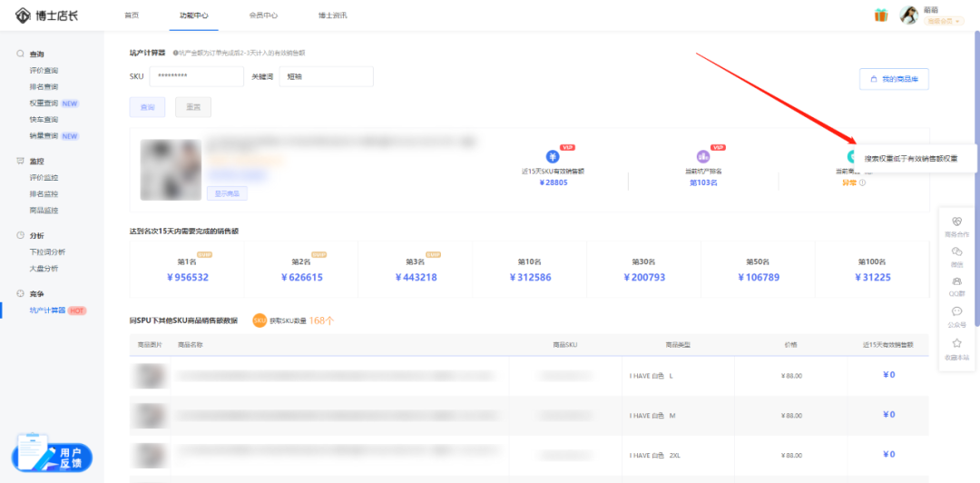Click product image in I HAVE 白色 M row
Viewport: 980px width, 483px height.
148,415
